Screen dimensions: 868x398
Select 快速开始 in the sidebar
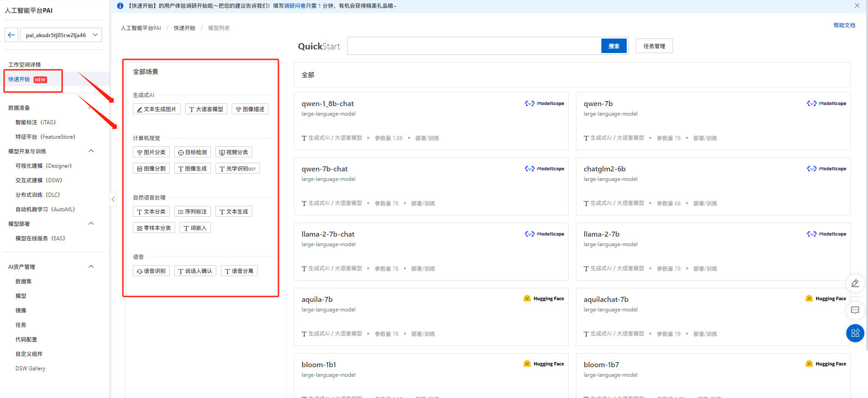(19, 79)
